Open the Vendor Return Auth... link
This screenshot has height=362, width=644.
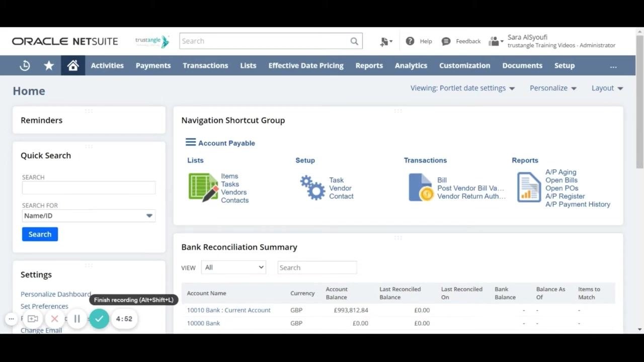(x=471, y=196)
